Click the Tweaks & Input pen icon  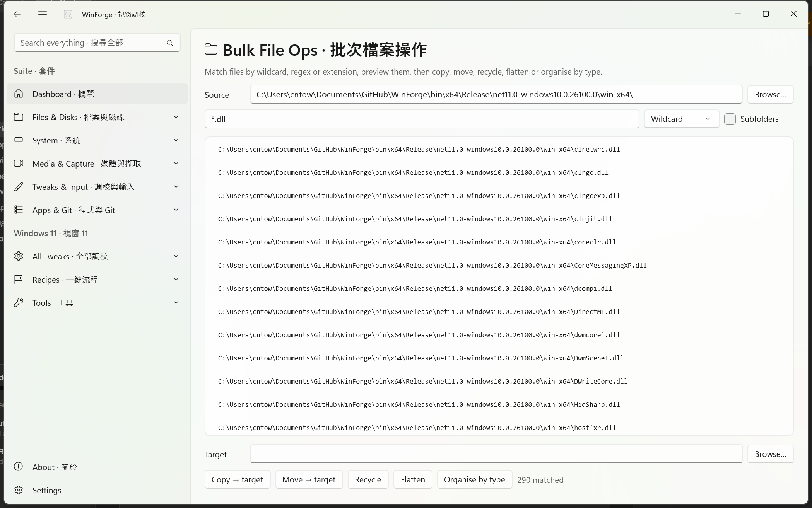click(19, 186)
